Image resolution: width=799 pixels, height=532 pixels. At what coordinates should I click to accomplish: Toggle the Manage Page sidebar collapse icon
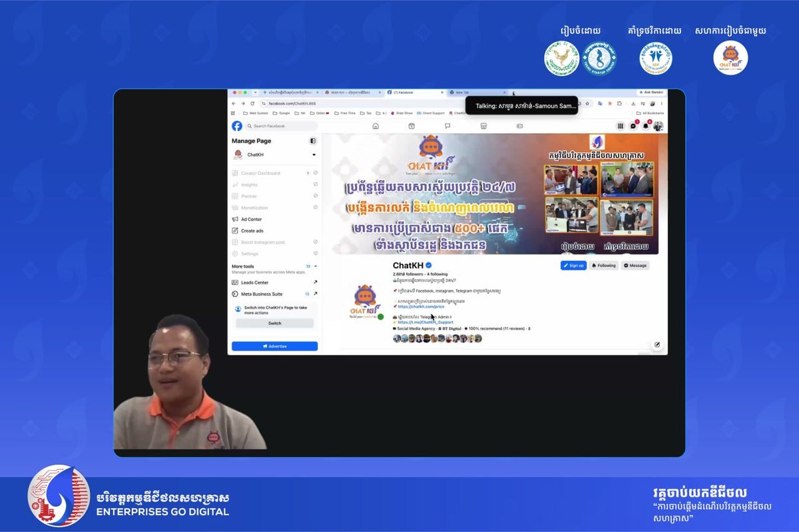tap(313, 141)
